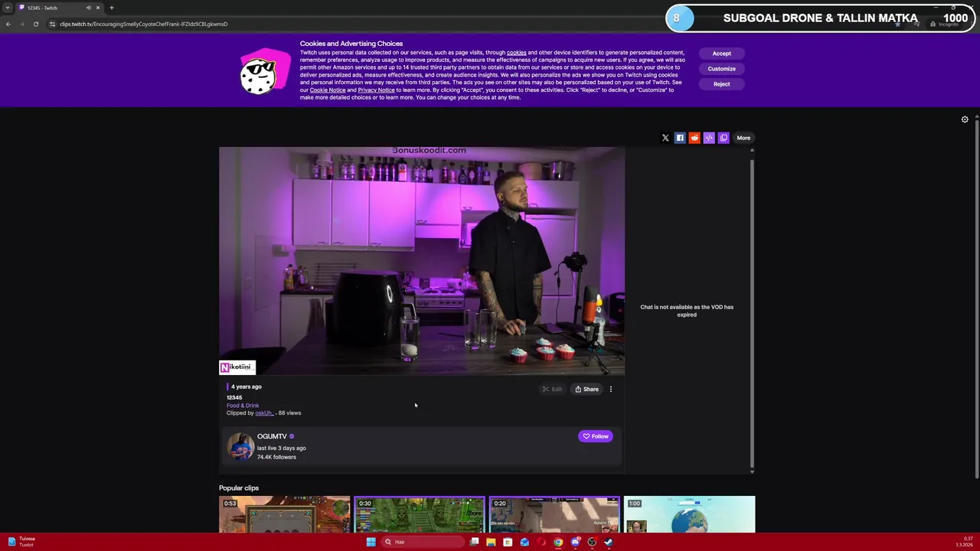Open the Cookie Notice link
This screenshot has width=980, height=551.
point(328,90)
